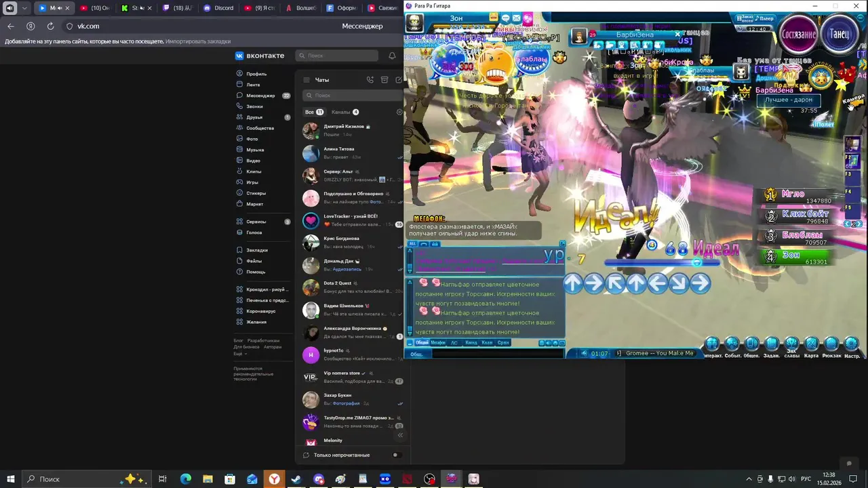
Task: Open Настр. game settings icon
Action: (x=852, y=344)
